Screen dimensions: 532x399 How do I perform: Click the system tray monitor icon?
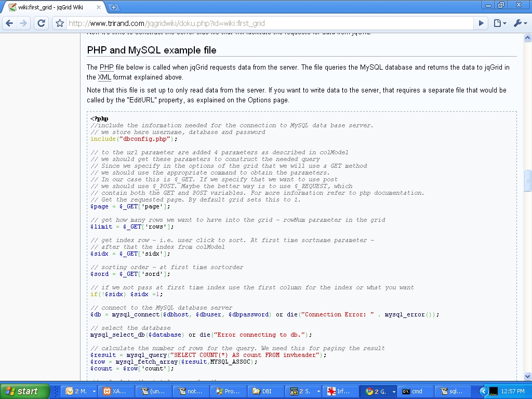(494, 392)
